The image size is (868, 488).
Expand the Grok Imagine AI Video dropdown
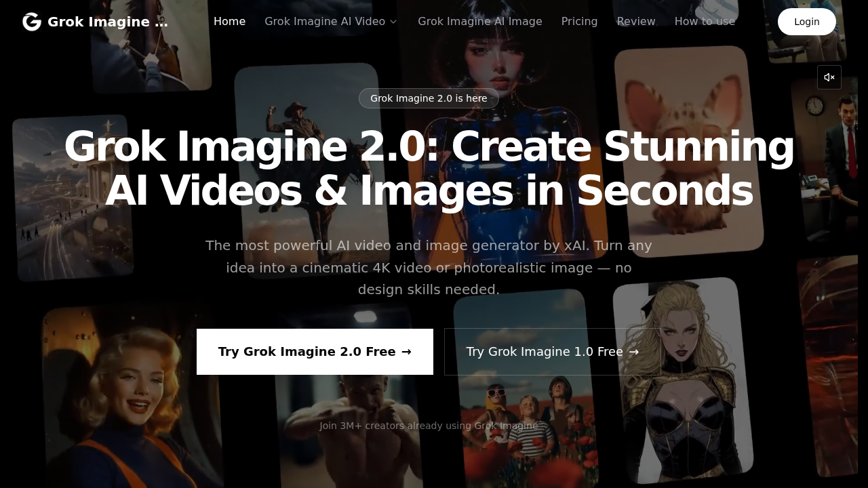point(331,22)
